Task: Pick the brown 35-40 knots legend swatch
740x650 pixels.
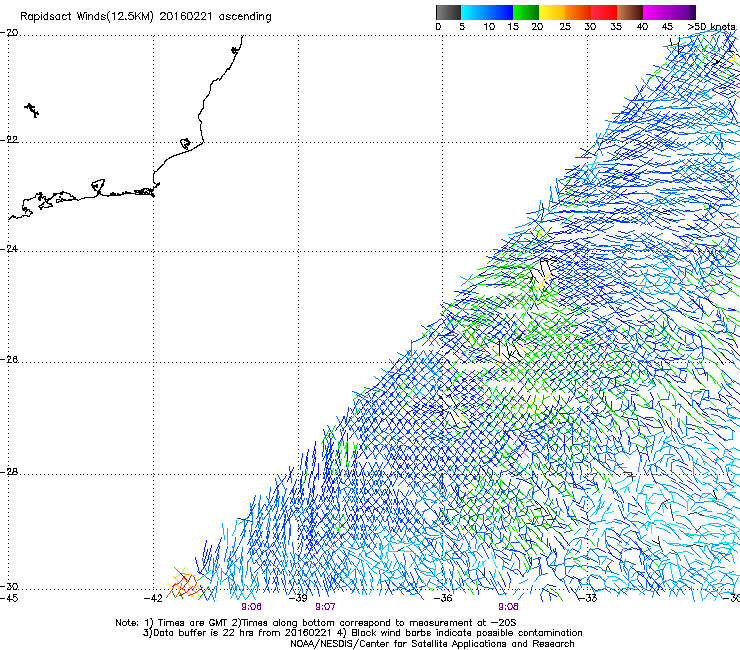Action: (630, 12)
